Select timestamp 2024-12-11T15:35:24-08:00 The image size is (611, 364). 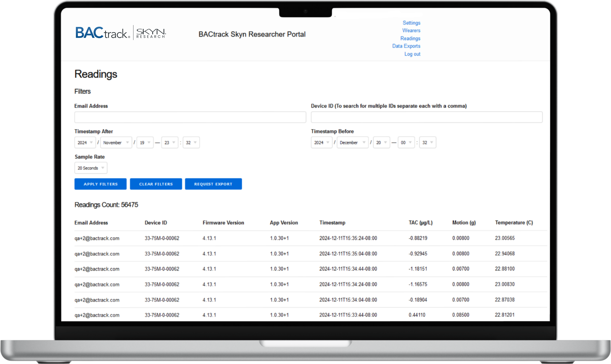coord(348,238)
